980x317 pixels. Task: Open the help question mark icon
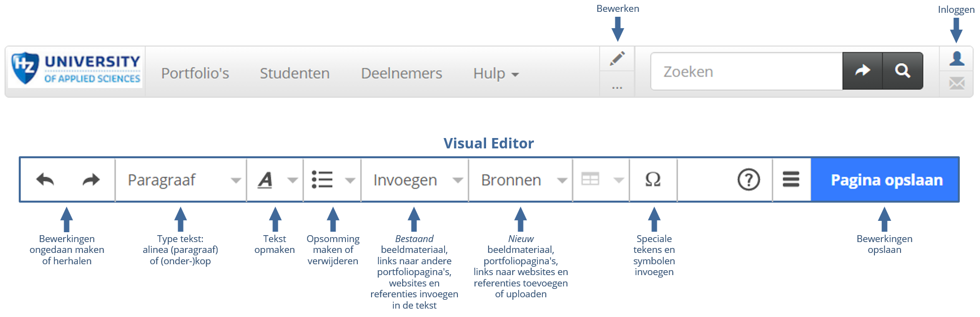(749, 180)
